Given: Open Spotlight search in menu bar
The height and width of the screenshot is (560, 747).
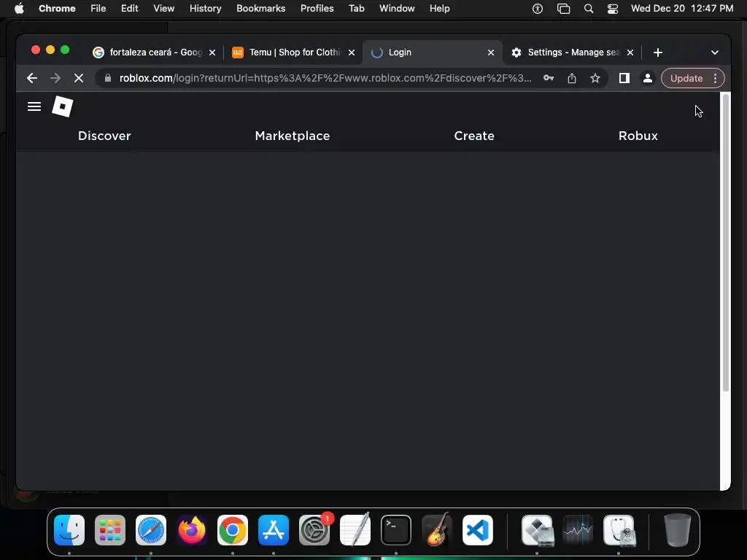Looking at the screenshot, I should click(589, 9).
